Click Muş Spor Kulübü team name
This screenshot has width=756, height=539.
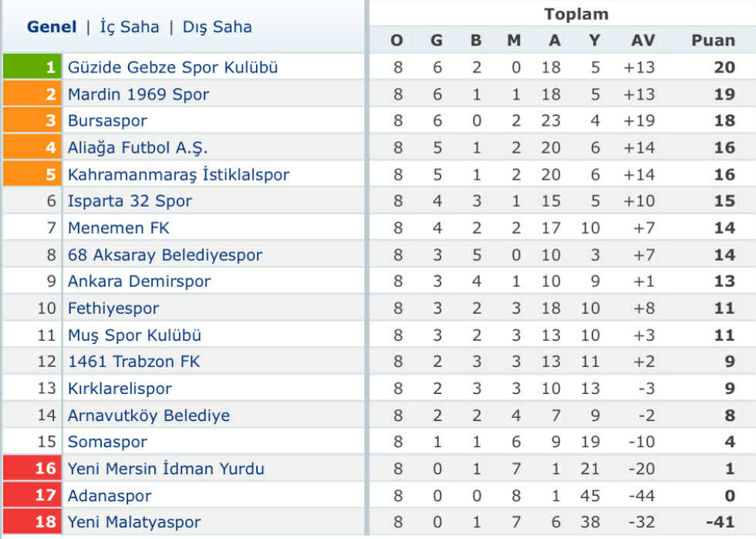[134, 335]
